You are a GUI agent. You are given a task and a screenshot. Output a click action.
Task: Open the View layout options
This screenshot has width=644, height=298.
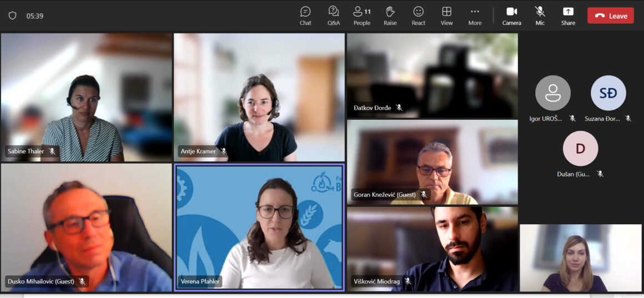(x=446, y=16)
